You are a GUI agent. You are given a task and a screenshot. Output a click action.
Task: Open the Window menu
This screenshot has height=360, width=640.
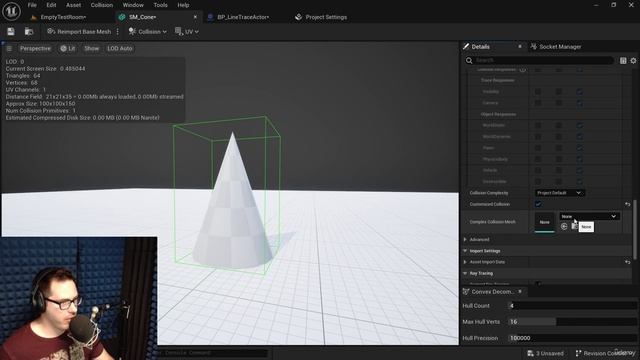click(x=133, y=5)
